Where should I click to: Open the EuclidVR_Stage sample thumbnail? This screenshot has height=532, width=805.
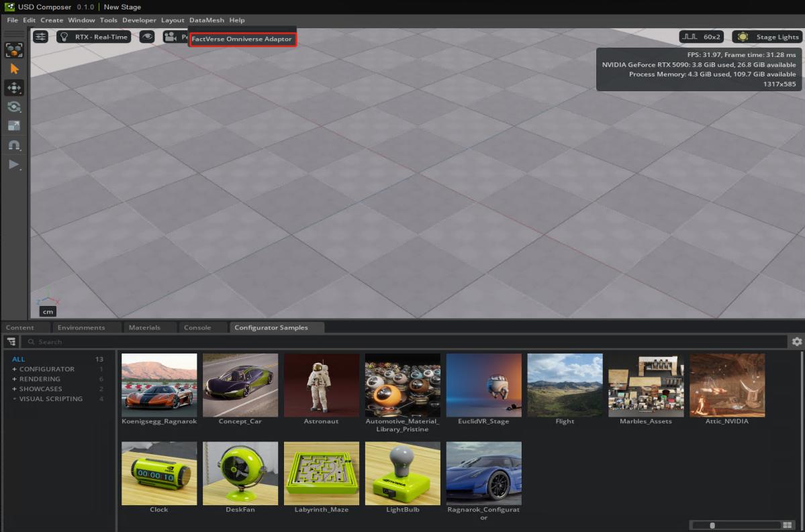click(x=483, y=385)
